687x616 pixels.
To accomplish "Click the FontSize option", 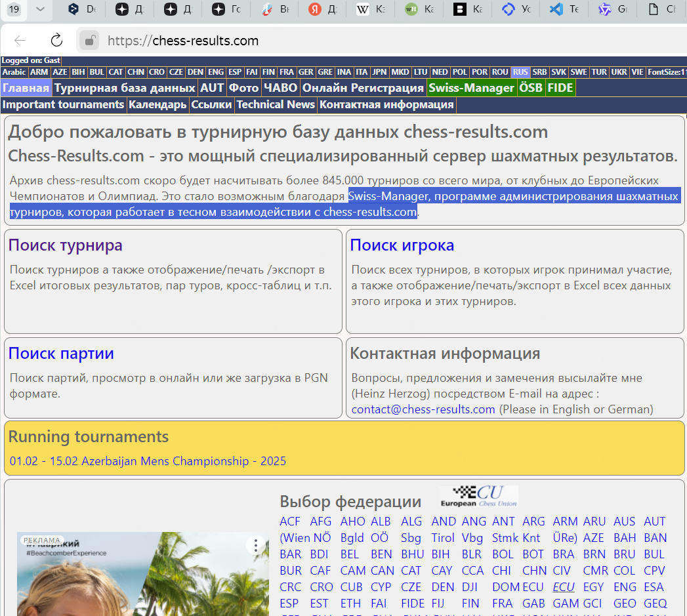I will [x=667, y=72].
